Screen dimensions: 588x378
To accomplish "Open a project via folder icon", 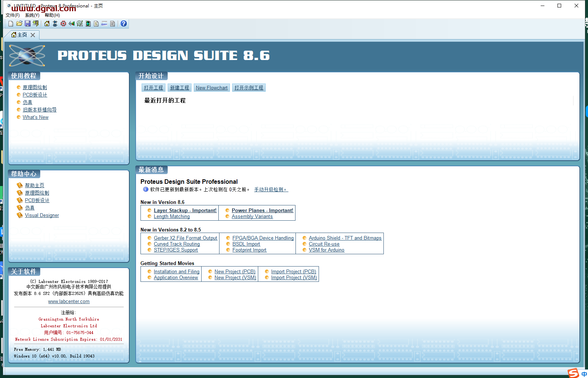I will click(19, 24).
